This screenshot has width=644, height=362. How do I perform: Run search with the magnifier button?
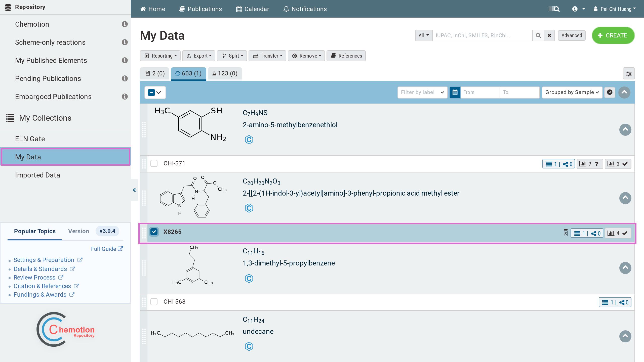(x=538, y=35)
